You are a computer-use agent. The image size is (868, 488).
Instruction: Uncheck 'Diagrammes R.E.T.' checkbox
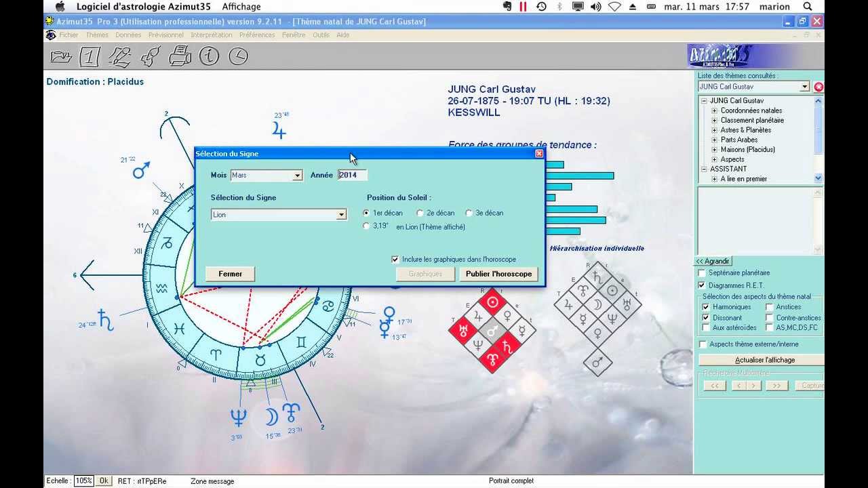(702, 285)
